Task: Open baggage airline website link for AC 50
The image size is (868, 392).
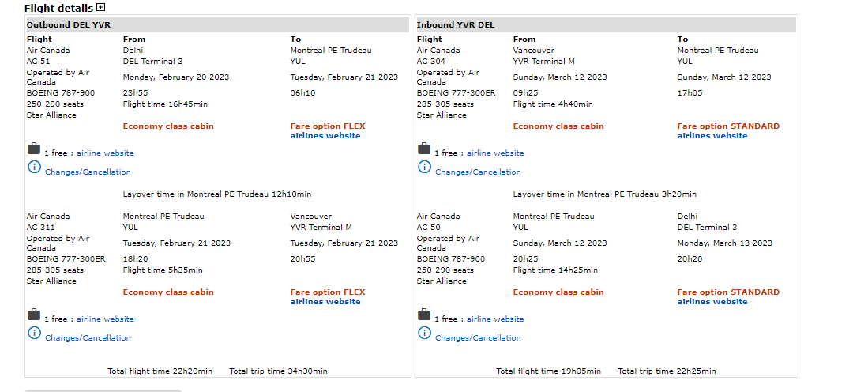Action: pyautogui.click(x=495, y=319)
